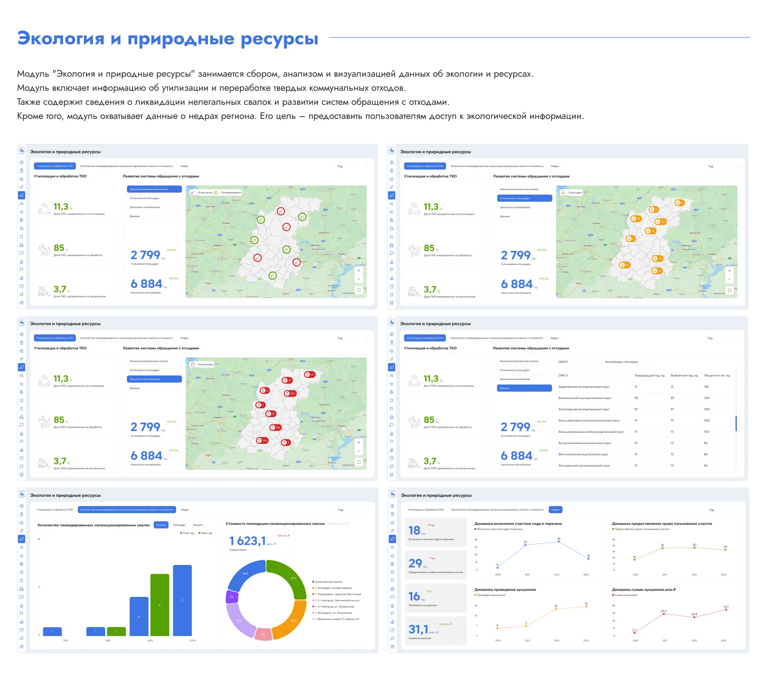767x700 pixels.
Task: Click the 31,1 Сумма аукционов card
Action: tap(435, 631)
